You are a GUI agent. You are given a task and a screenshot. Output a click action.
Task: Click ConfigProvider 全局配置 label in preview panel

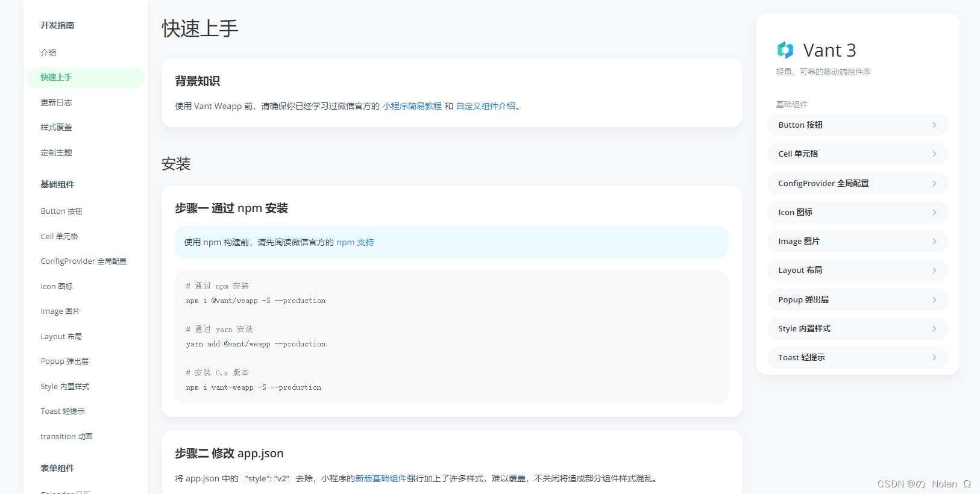823,184
